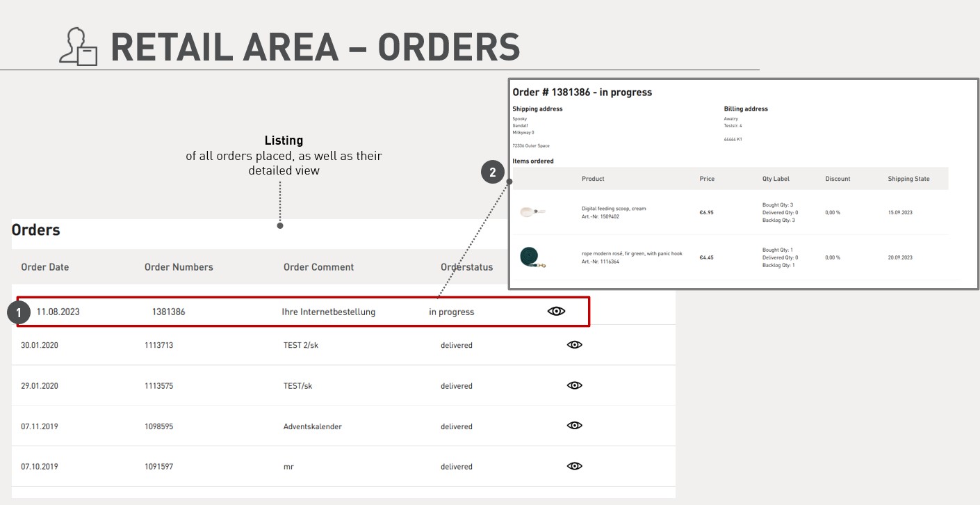980x505 pixels.
Task: View details of order 1113713 via eye icon
Action: (x=574, y=345)
